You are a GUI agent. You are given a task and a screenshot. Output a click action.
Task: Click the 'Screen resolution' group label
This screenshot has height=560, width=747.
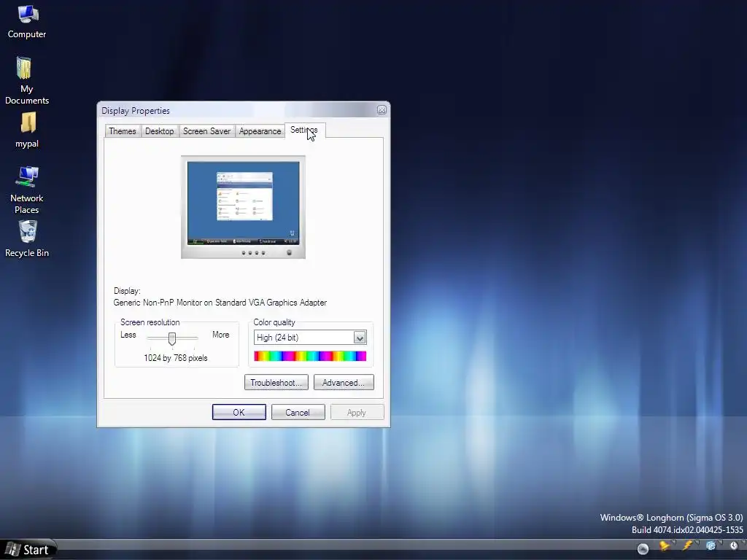pos(150,322)
